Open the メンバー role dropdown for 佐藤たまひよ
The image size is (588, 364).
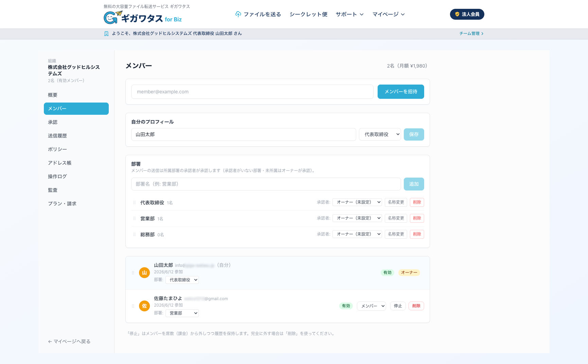371,306
